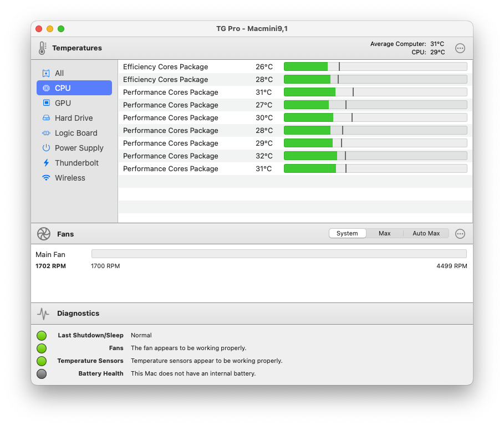Click the 1700 RPM minimum fan speed
This screenshot has height=426, width=504.
[105, 266]
